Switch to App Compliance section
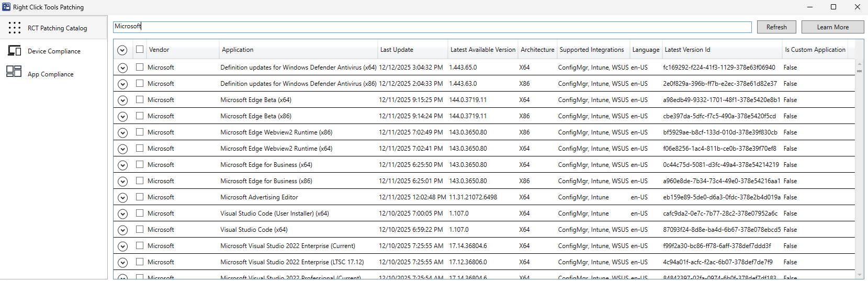Viewport: 868px width, 281px height. (53, 74)
